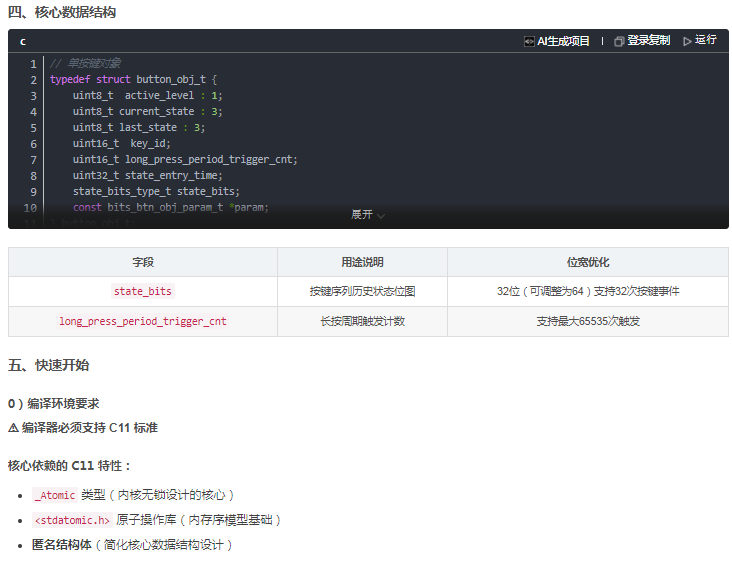Click the 'c' language label
Viewport: 732px width, 569px height.
tap(23, 42)
